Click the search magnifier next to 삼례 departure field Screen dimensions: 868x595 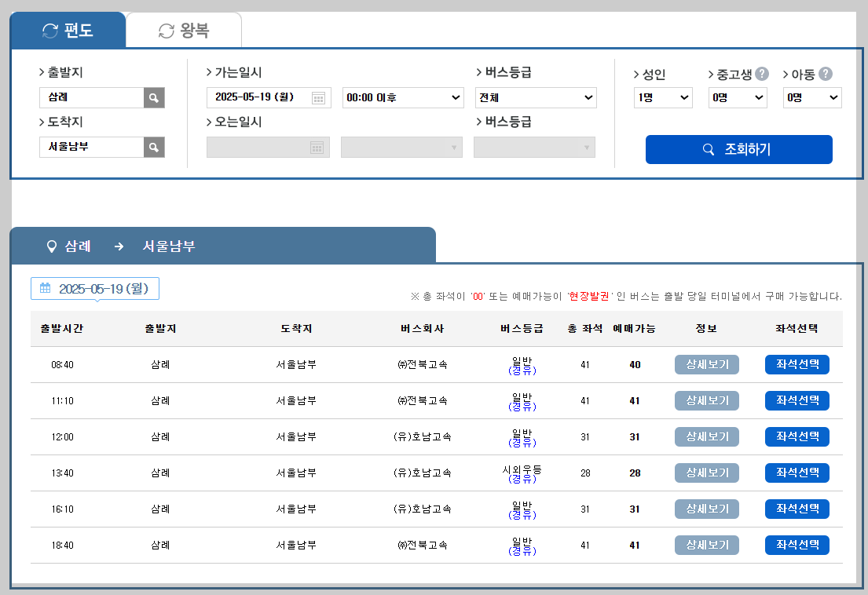153,97
